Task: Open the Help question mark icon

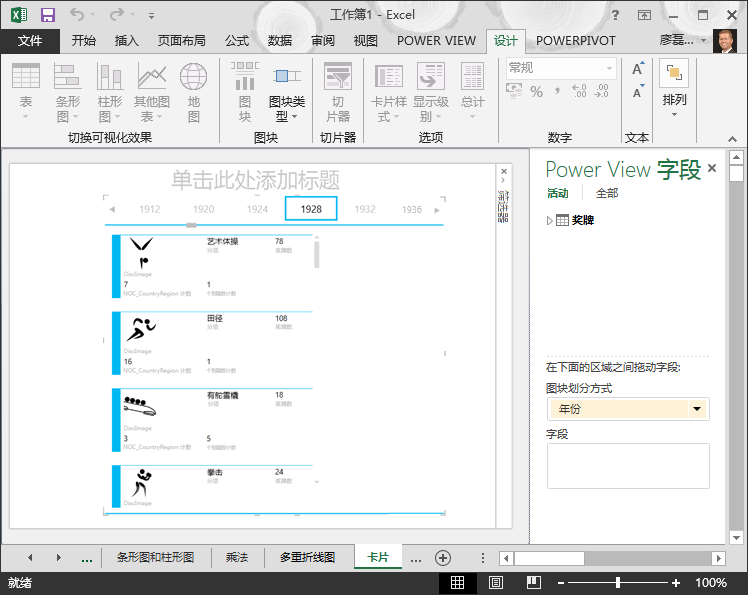Action: (x=615, y=15)
